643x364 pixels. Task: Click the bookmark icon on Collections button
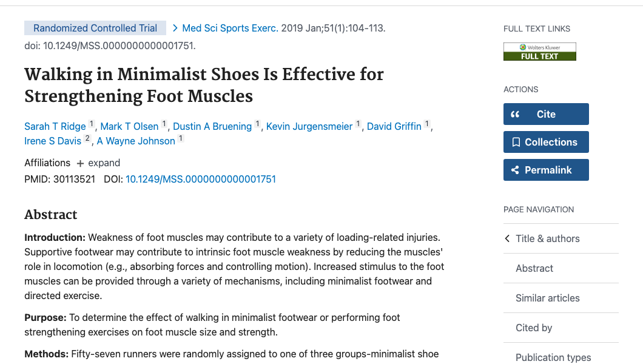click(x=517, y=141)
